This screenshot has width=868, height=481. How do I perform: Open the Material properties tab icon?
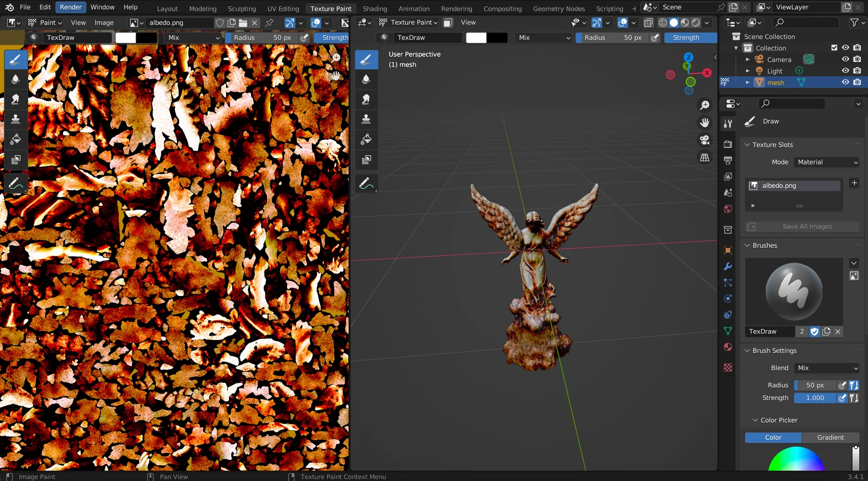pos(728,347)
